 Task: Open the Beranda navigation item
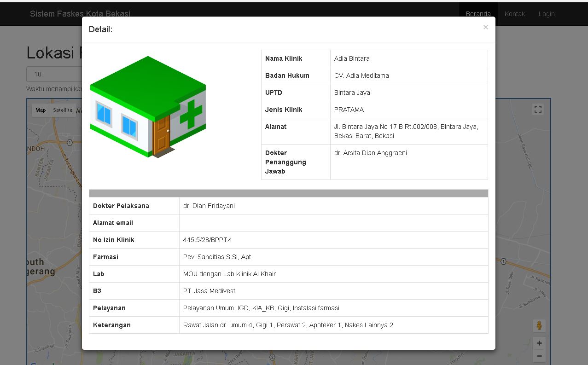click(478, 14)
